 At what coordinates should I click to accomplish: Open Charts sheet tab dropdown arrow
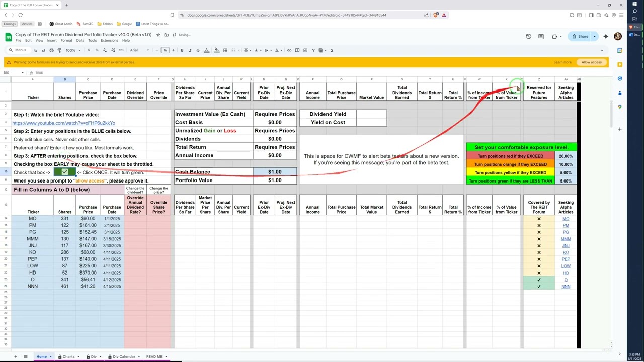click(x=79, y=357)
